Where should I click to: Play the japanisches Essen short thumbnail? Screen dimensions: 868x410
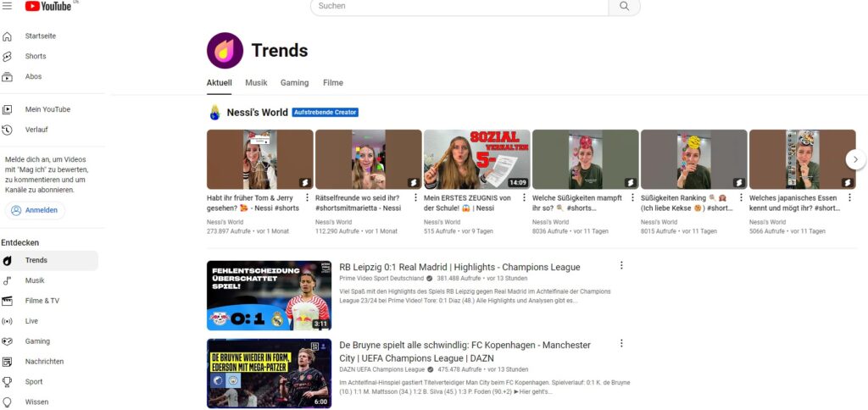803,159
